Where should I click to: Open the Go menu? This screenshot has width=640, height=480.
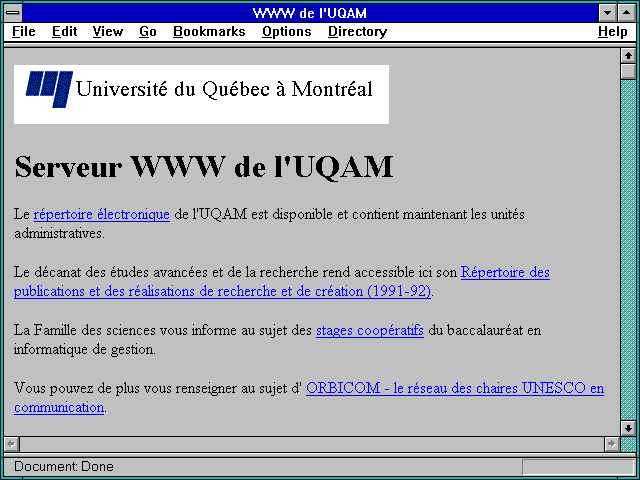coord(148,32)
